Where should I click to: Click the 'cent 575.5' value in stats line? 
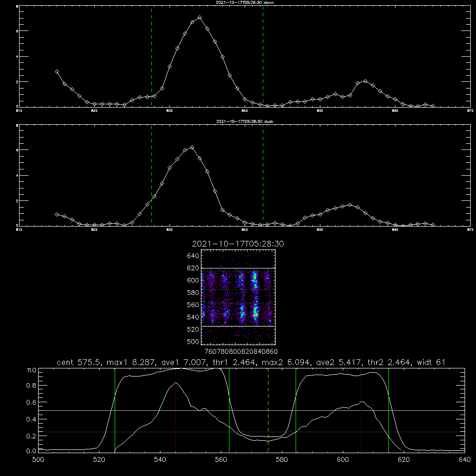(x=80, y=362)
